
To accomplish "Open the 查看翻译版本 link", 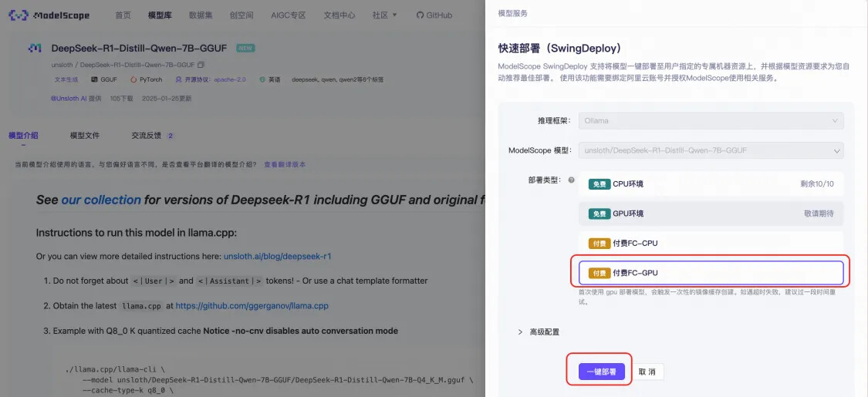I will pos(285,165).
